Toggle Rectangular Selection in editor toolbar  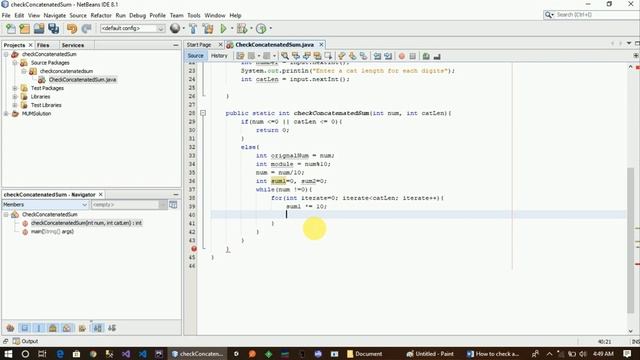click(x=328, y=56)
